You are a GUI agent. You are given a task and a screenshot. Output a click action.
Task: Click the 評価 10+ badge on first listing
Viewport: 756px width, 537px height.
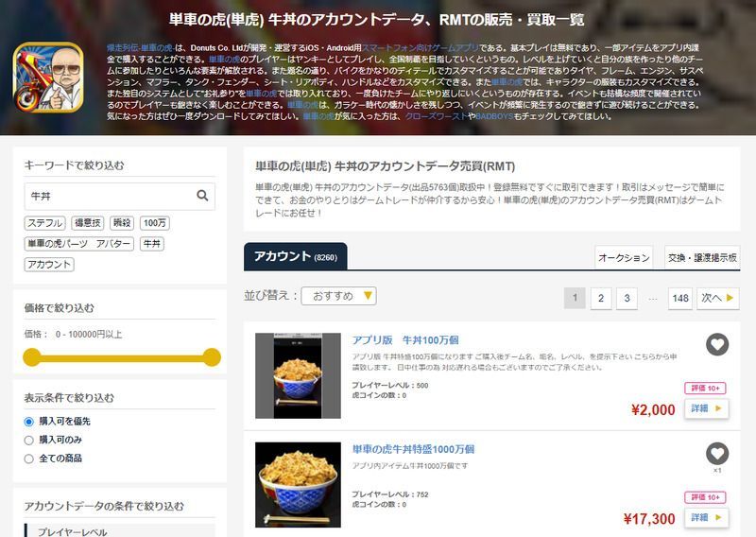pyautogui.click(x=705, y=388)
